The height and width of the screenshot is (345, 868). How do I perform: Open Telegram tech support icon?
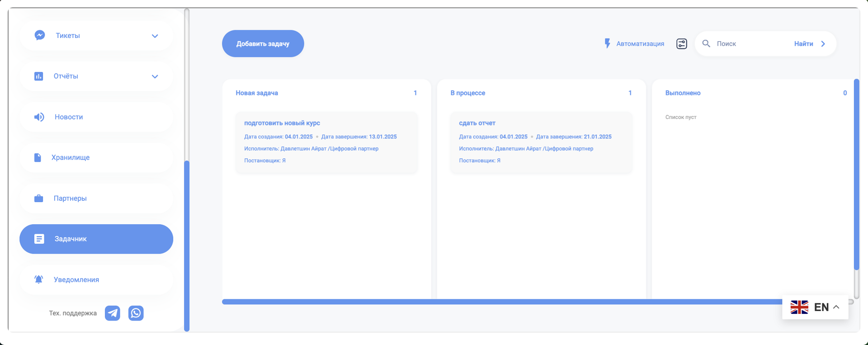113,313
